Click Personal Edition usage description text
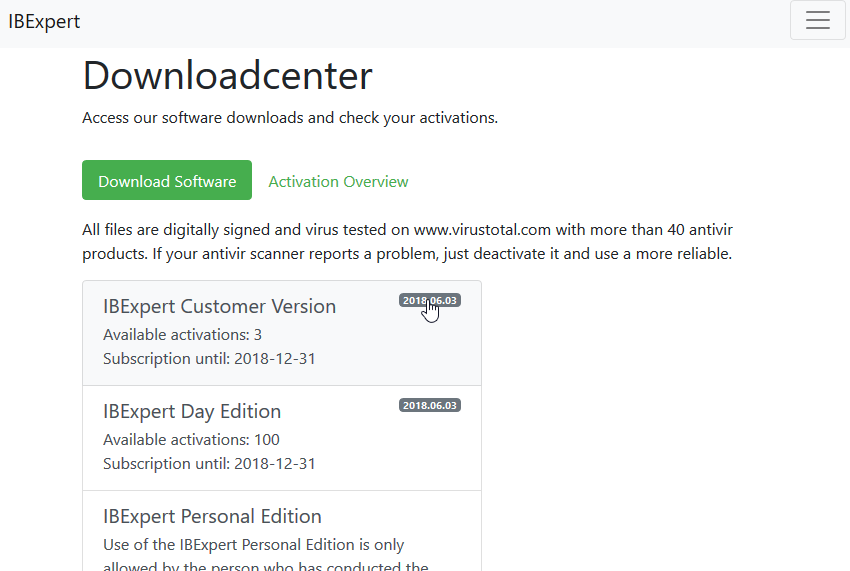 [266, 554]
